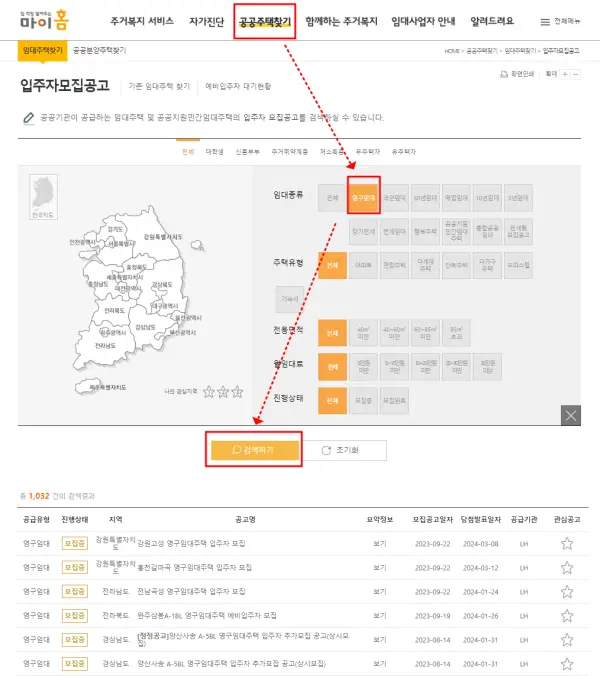Click the 공고명 column header
The image size is (600, 676).
coord(245,520)
